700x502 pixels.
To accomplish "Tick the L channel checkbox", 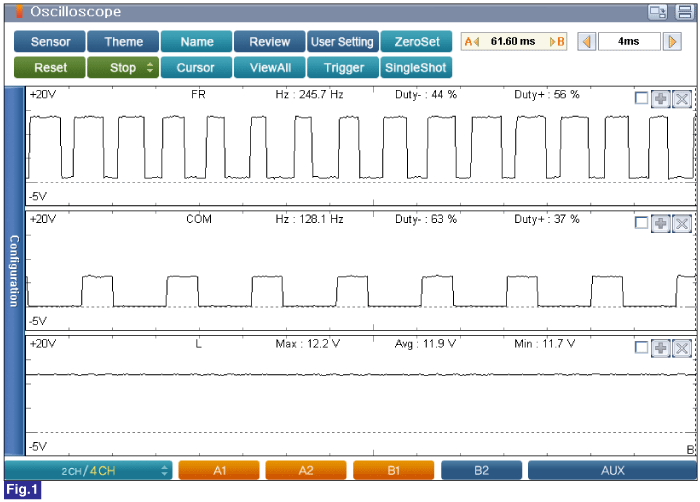I will click(x=642, y=347).
